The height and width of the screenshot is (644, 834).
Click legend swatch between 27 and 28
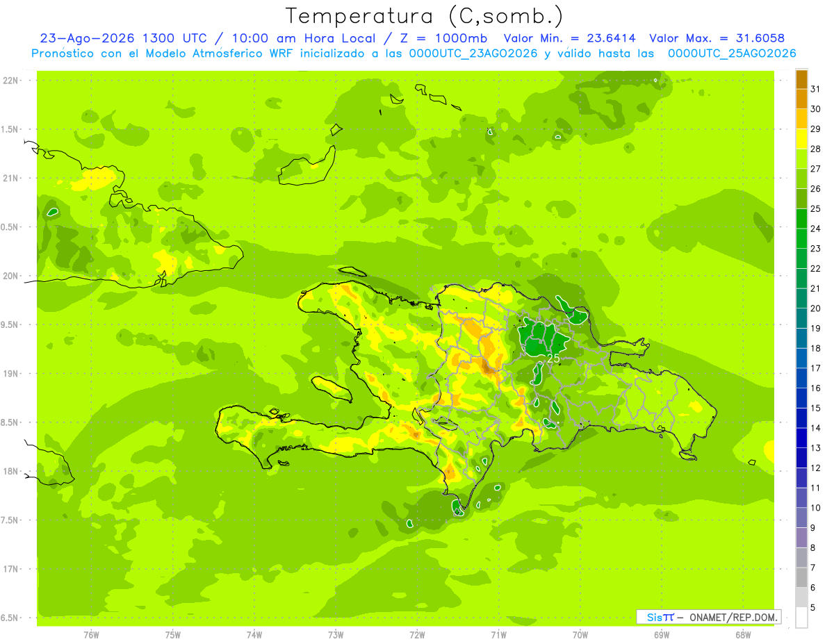pyautogui.click(x=801, y=159)
